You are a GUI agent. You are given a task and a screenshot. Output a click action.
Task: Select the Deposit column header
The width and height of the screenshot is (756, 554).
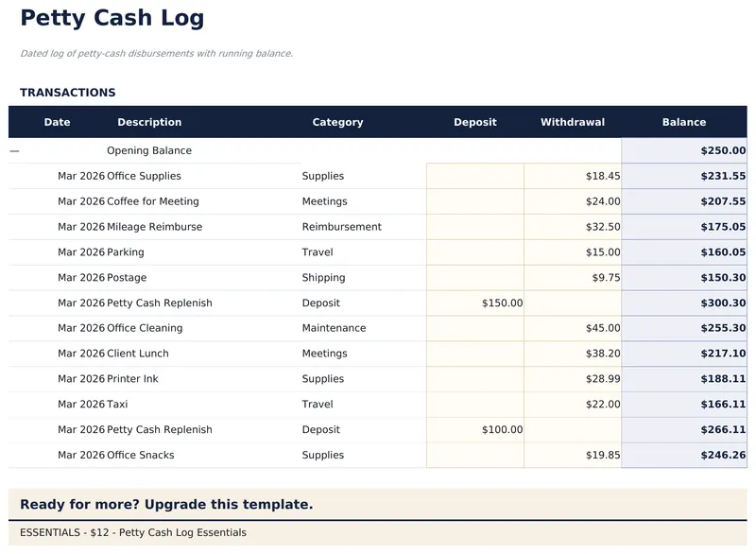(x=474, y=122)
